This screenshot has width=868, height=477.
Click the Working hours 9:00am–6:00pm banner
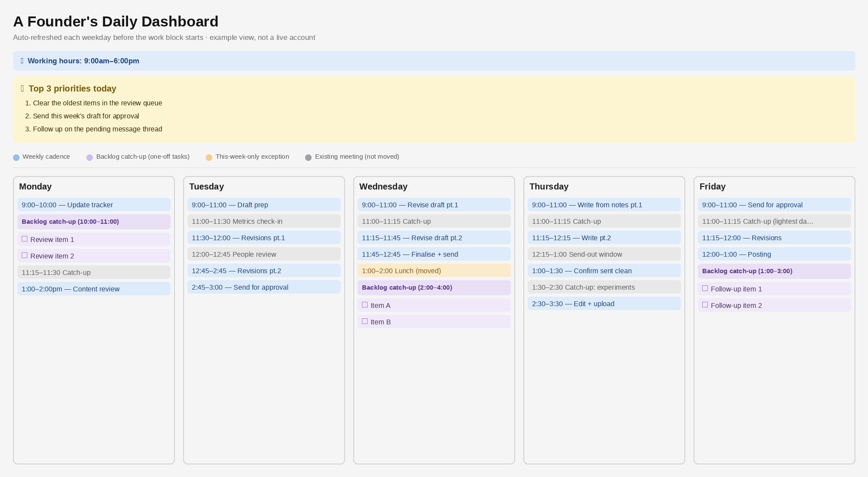(434, 61)
